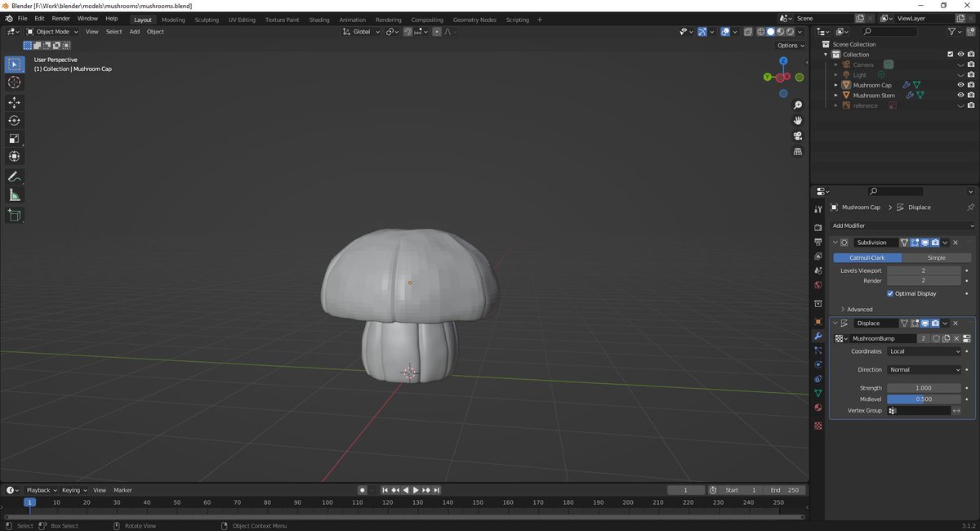Click the pin icon in properties header

[x=969, y=207]
